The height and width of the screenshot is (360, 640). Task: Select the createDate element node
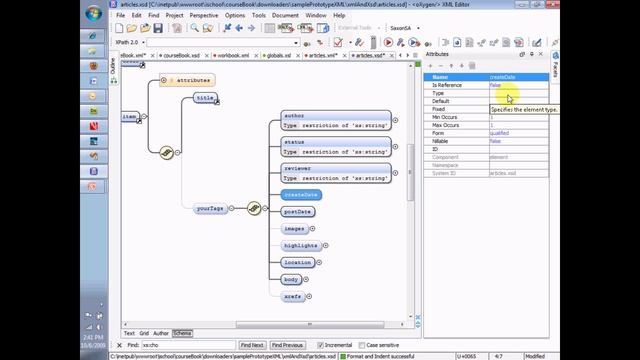[x=301, y=195]
